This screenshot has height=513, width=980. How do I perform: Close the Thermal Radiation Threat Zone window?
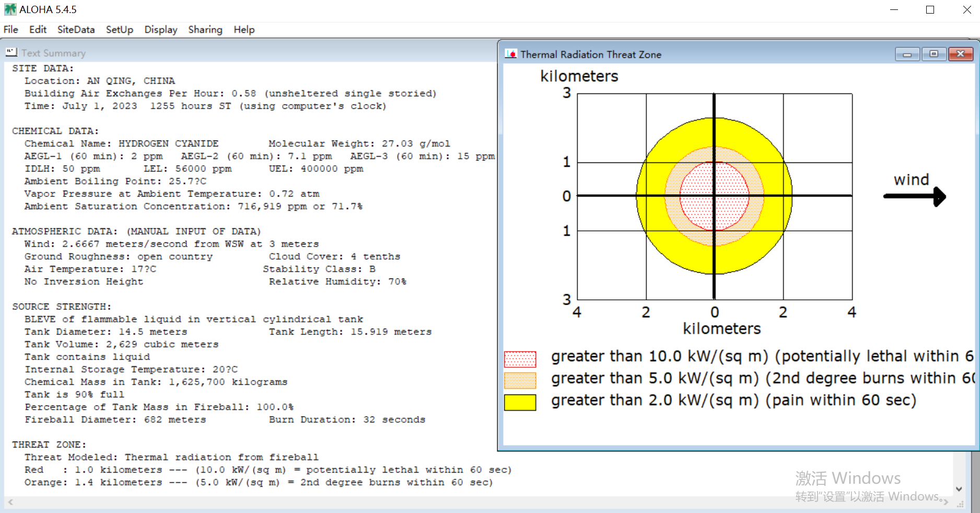point(961,54)
